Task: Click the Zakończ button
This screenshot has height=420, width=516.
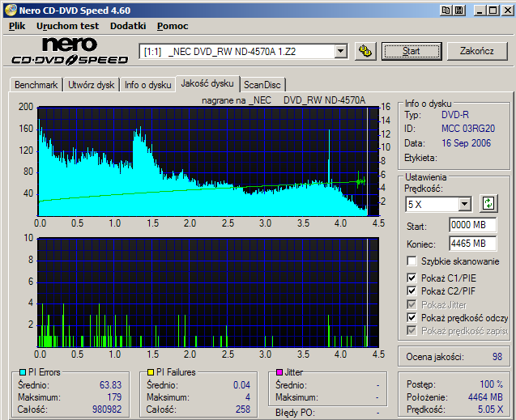Action: pos(477,51)
